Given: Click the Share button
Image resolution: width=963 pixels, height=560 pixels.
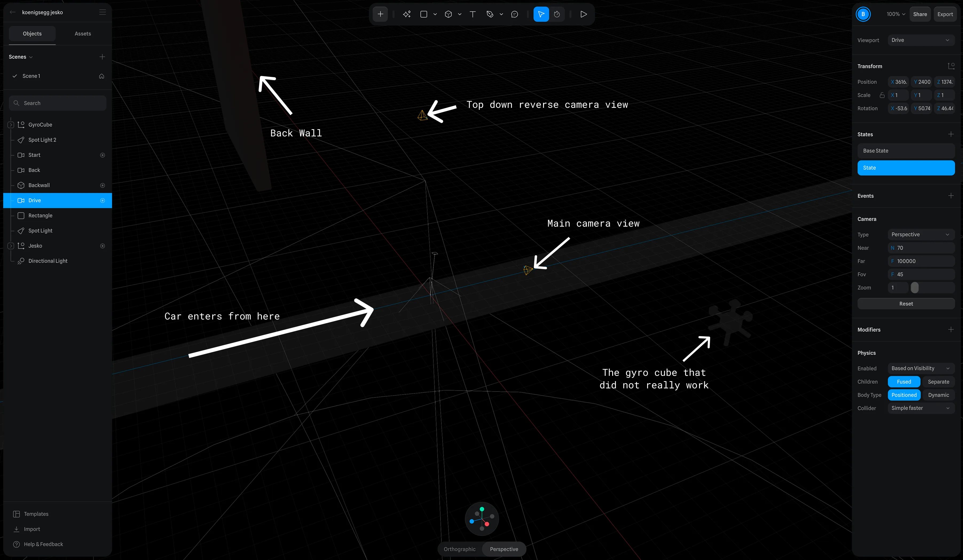Looking at the screenshot, I should 919,14.
